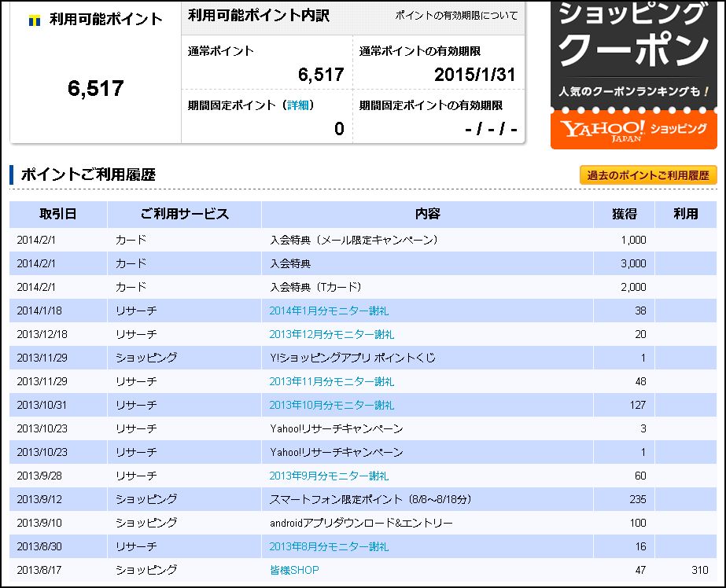Screen dimensions: 726x588
Task: Click the 2013/12/18 date cell
Action: [42, 334]
